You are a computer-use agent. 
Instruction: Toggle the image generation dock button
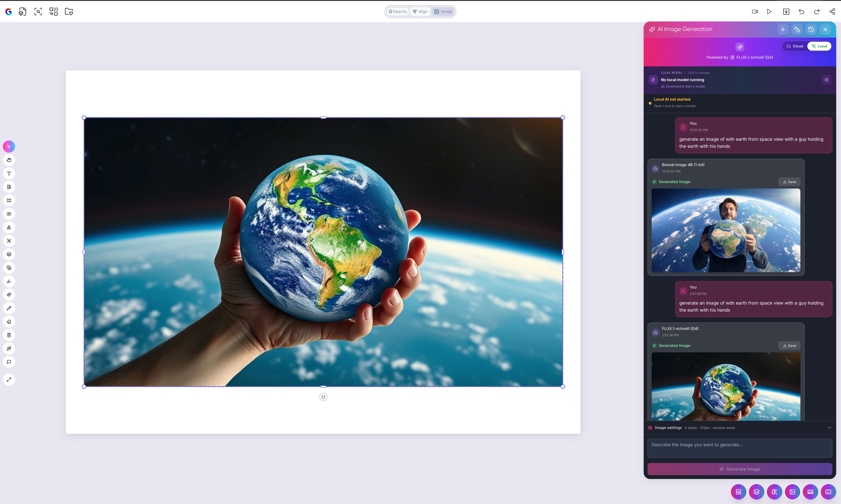[792, 492]
